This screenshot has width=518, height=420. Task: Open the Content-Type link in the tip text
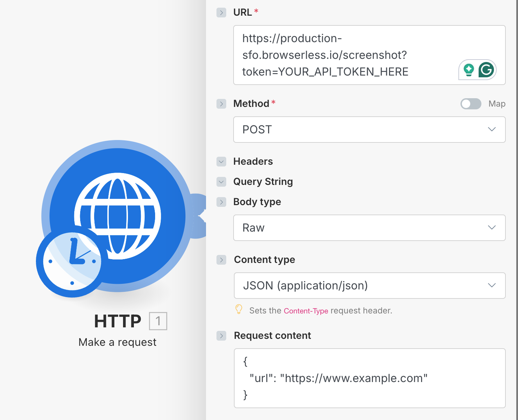[x=306, y=311]
